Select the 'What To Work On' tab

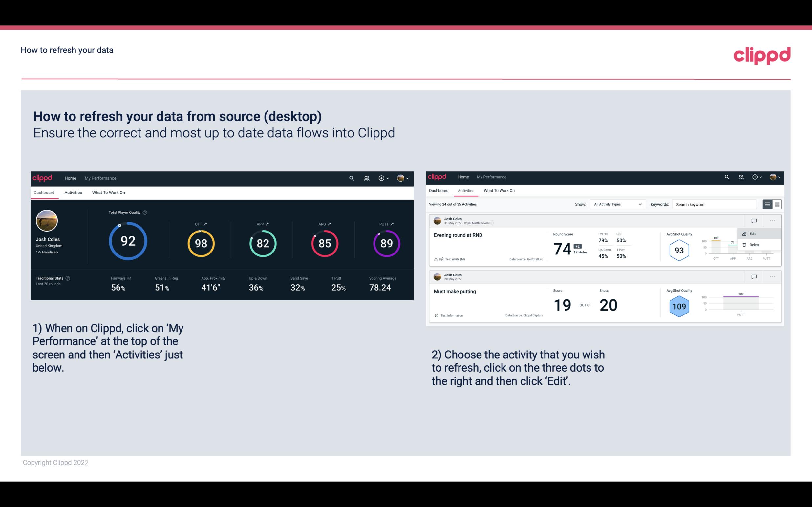click(108, 192)
